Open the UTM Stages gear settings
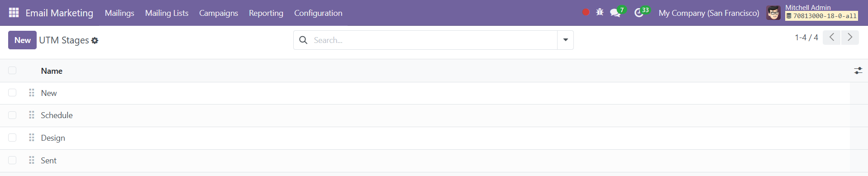 95,40
